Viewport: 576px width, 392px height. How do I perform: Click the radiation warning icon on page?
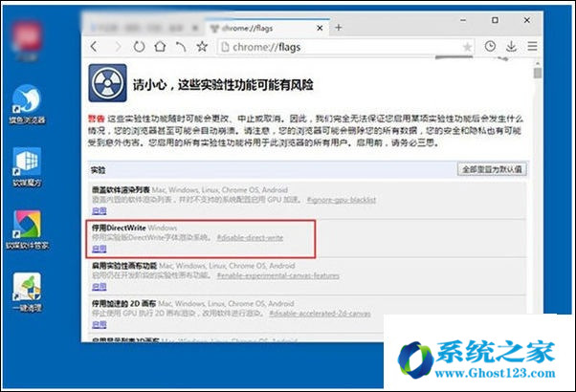(107, 83)
